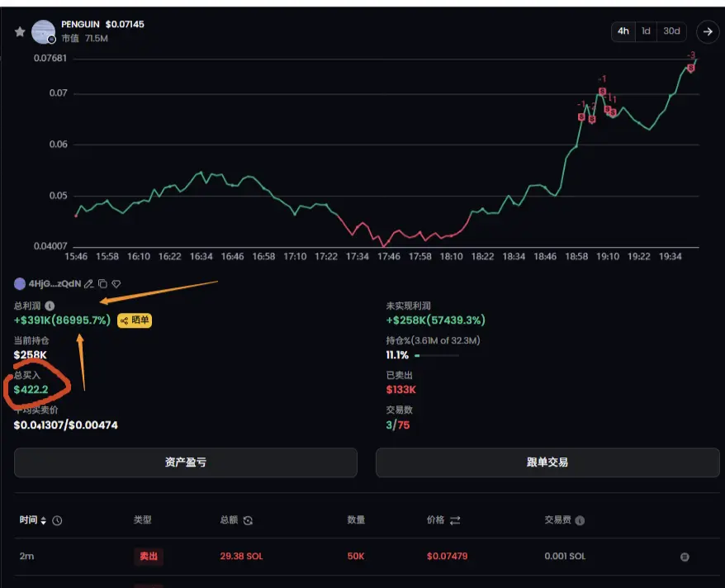Open the 跟单交易 copy-trade button
Viewport: 725px width, 588px height.
tap(547, 462)
